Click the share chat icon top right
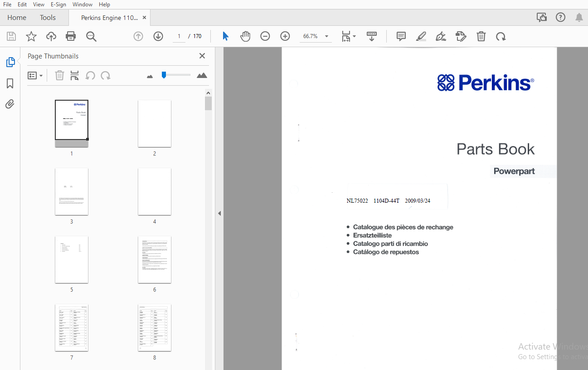588x370 pixels. 541,18
